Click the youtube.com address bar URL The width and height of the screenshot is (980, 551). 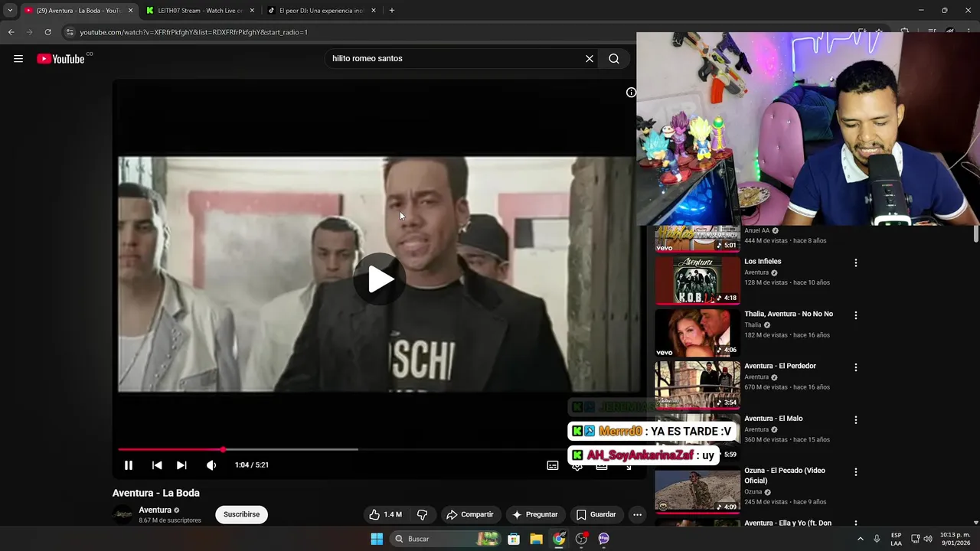click(194, 32)
